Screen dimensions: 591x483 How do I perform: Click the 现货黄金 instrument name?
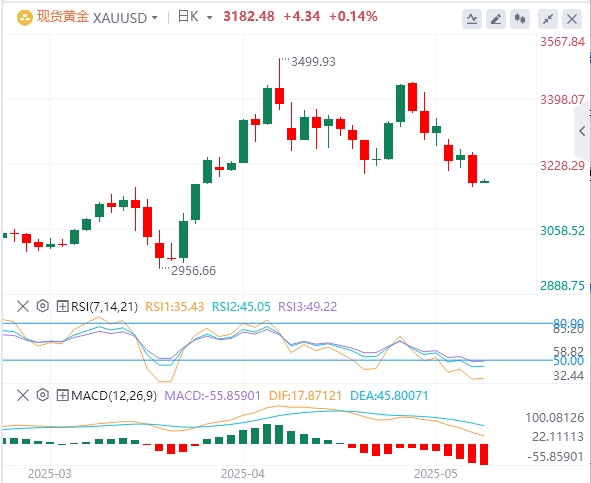63,17
